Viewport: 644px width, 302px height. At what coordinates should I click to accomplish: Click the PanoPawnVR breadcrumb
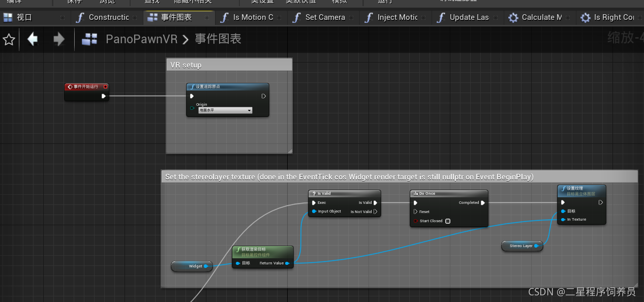coord(141,39)
